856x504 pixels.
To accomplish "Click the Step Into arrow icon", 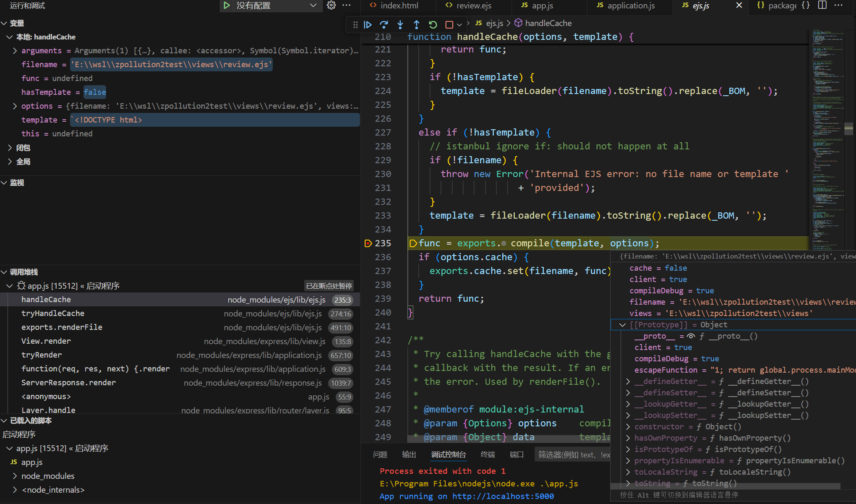I will pos(400,25).
